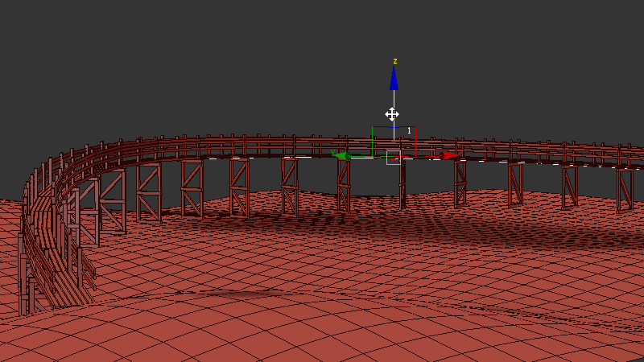Select the green Y-axis arrowhead
Image resolution: width=644 pixels, height=362 pixels.
(x=342, y=155)
